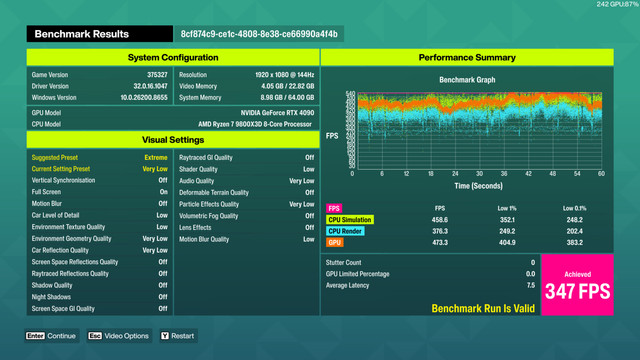Click the Low 0.1% column header

pos(574,208)
